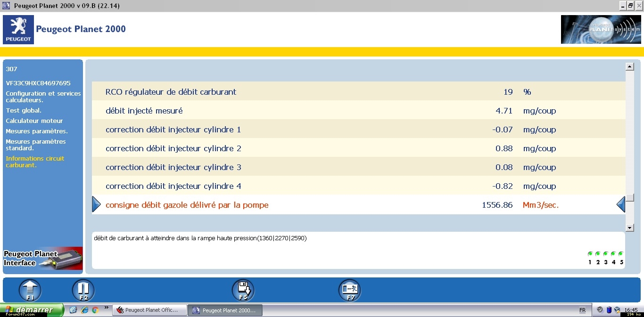Click the Mm3/sec. unit label
Viewport: 644px width, 317px height.
(541, 205)
